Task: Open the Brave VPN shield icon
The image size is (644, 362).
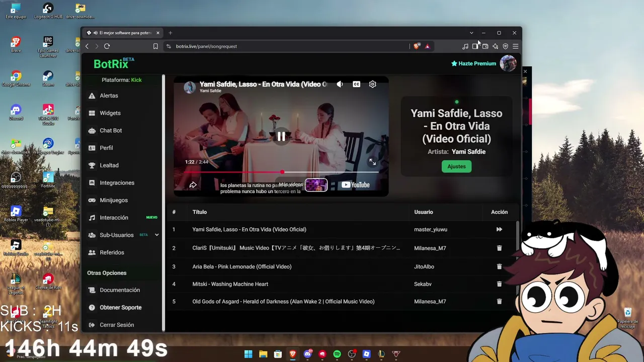Action: 505,46
